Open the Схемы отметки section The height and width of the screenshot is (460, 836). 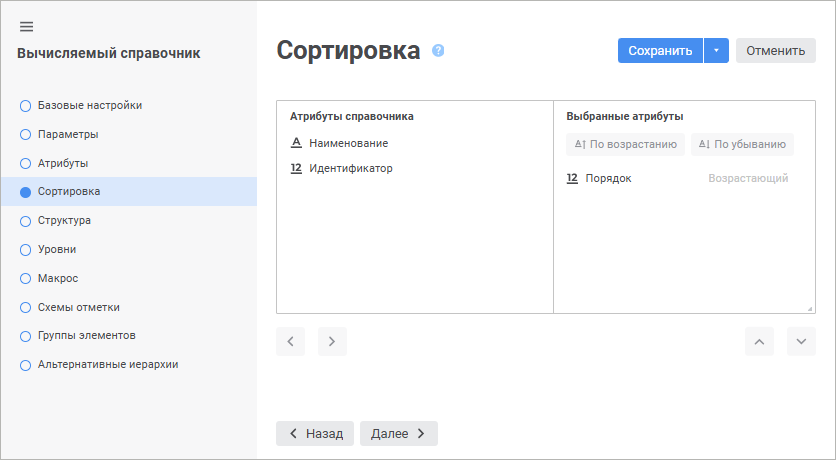pyautogui.click(x=78, y=307)
